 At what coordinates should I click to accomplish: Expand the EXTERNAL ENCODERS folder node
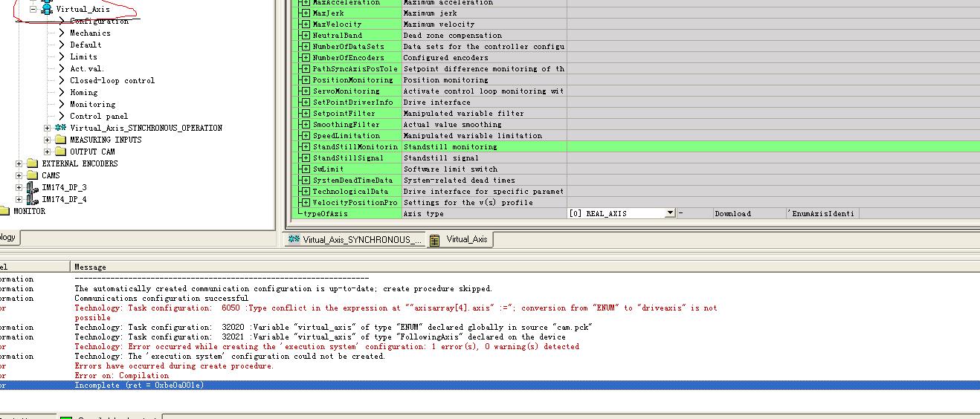click(19, 163)
